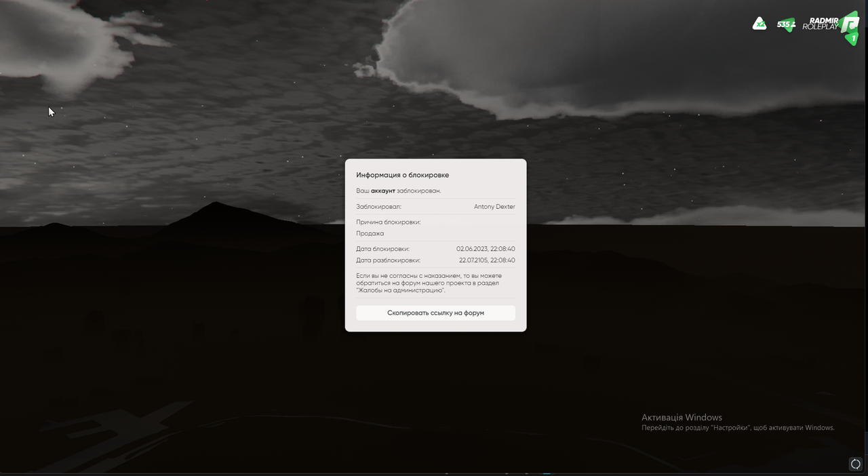Click the Причина блокировки label
868x476 pixels.
pos(389,222)
